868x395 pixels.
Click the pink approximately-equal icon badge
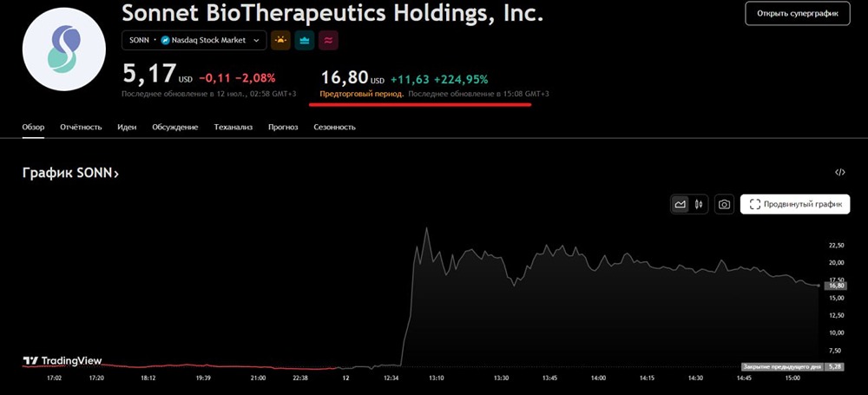[x=328, y=40]
